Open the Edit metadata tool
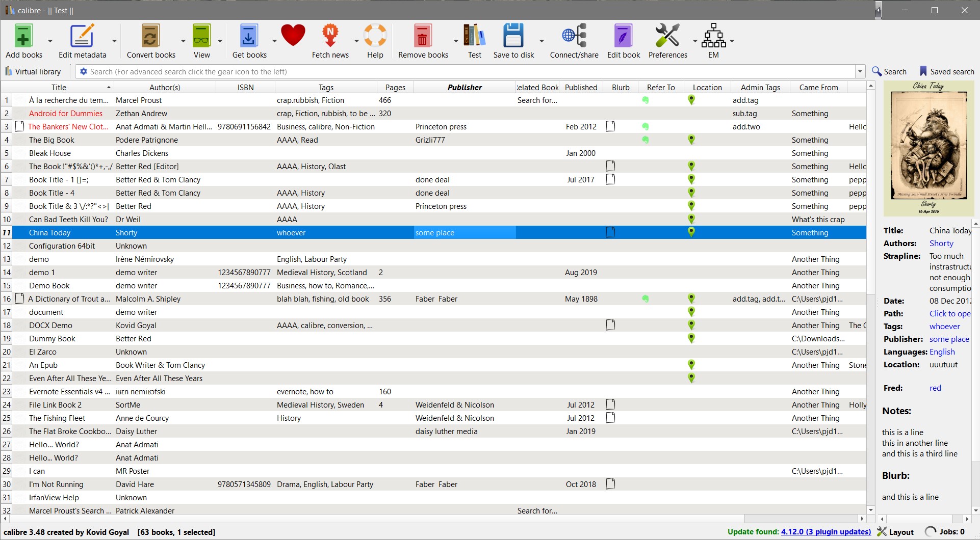This screenshot has width=980, height=540. point(82,37)
